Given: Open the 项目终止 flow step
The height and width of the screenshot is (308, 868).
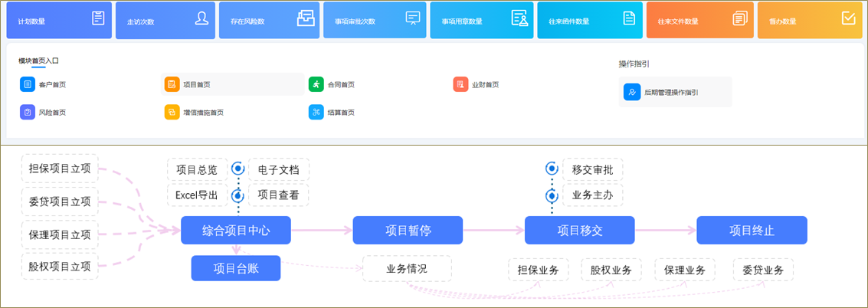Looking at the screenshot, I should coord(752,230).
